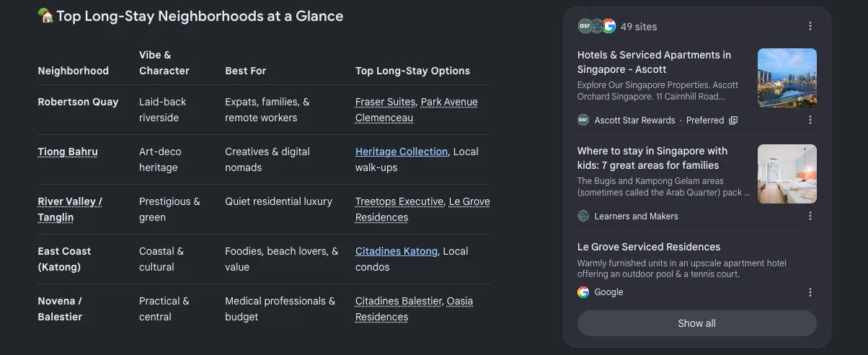The width and height of the screenshot is (868, 355).
Task: Click the Fraser Suites link
Action: pos(385,102)
